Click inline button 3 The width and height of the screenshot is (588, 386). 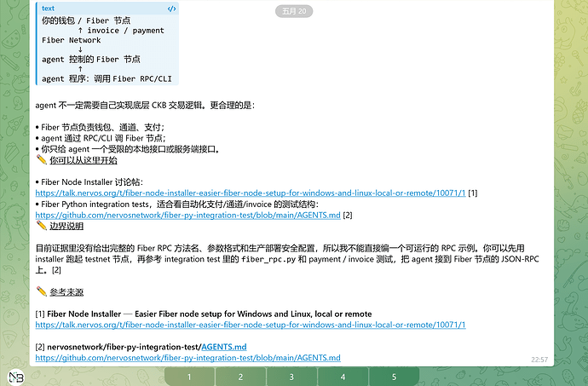[x=291, y=377]
